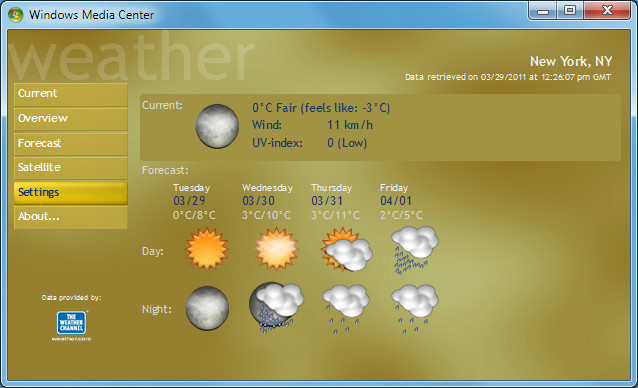Open the Satellite view

point(71,168)
